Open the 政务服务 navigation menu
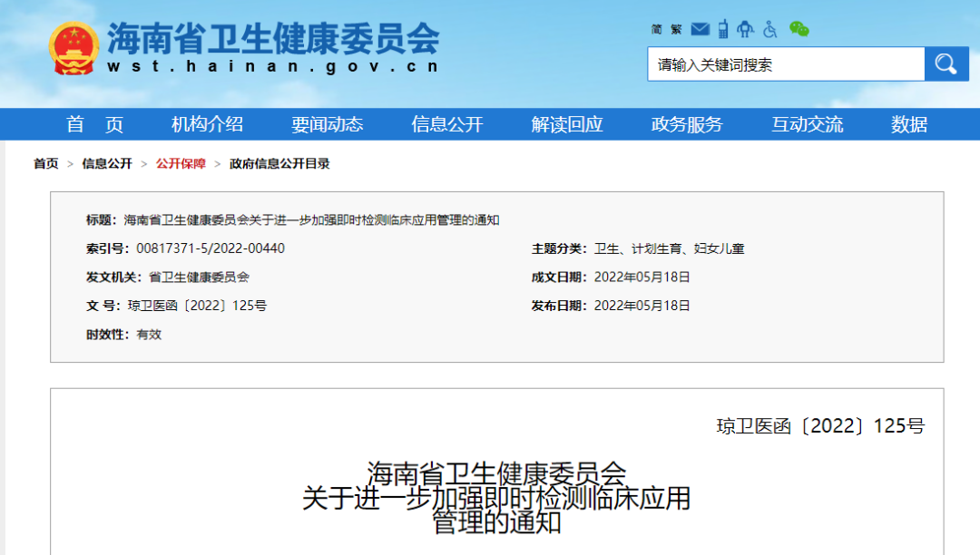Screen dimensions: 980x555 (687, 125)
